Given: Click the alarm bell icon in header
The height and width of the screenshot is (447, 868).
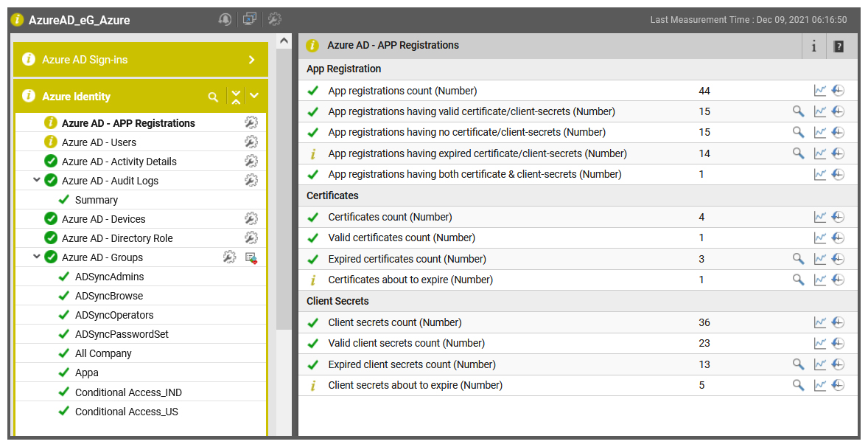Looking at the screenshot, I should (225, 19).
